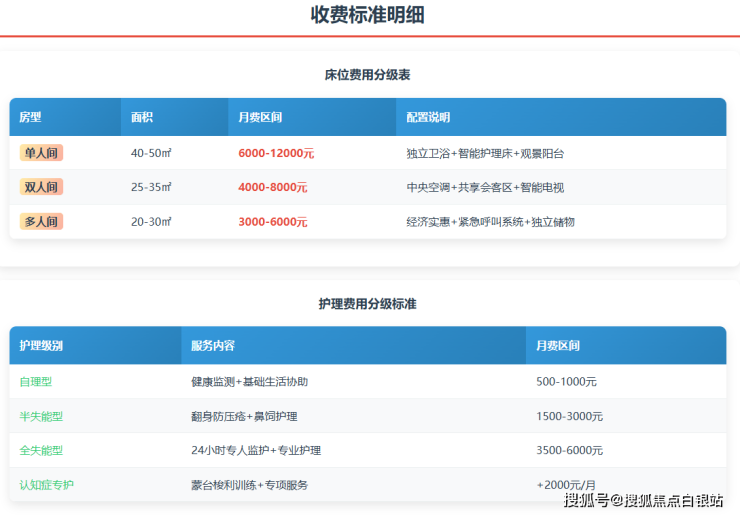Click 月费区间 header in nursing fee table
The height and width of the screenshot is (516, 740).
coord(558,346)
